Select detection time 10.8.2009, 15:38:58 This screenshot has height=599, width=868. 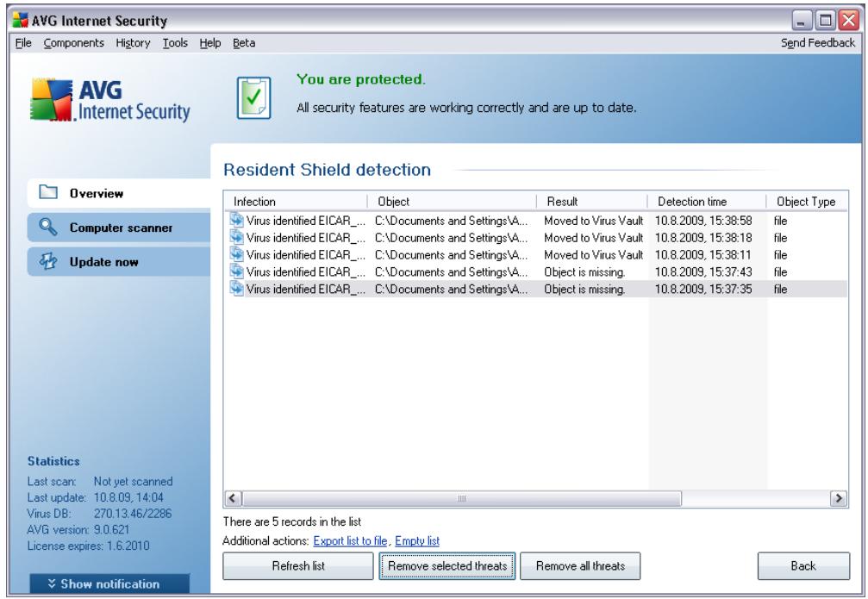coord(703,221)
